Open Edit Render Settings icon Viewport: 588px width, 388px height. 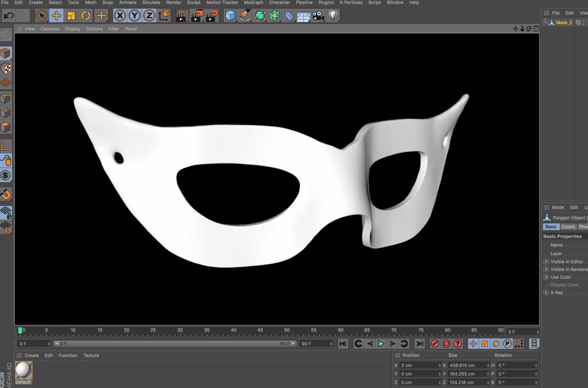212,16
